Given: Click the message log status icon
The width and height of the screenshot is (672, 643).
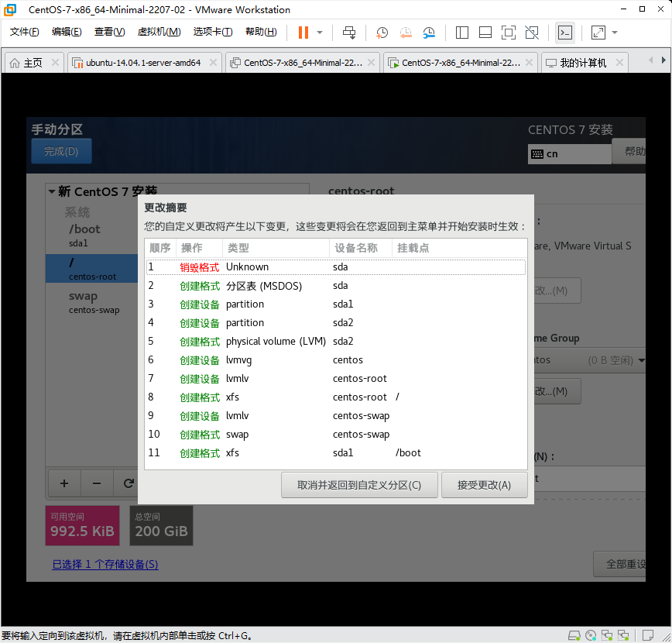Looking at the screenshot, I should click(648, 635).
